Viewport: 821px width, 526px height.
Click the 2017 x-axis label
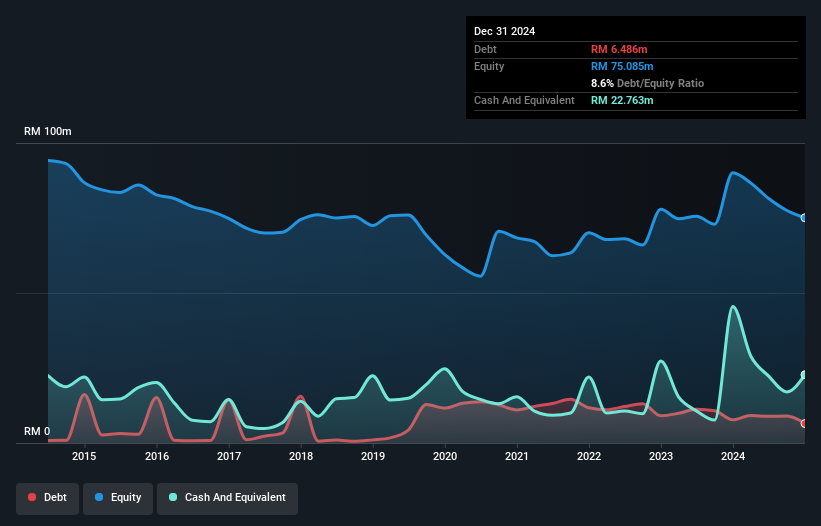coord(229,456)
